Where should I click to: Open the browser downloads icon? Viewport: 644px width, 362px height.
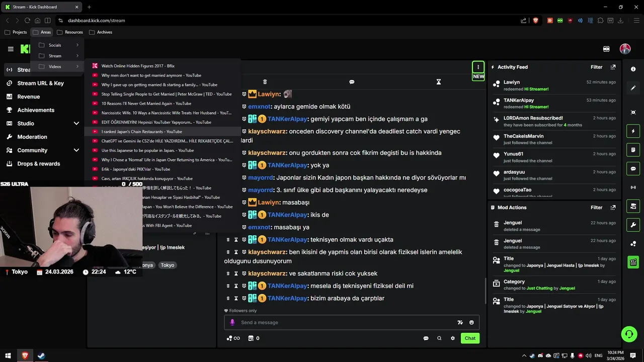pyautogui.click(x=620, y=21)
